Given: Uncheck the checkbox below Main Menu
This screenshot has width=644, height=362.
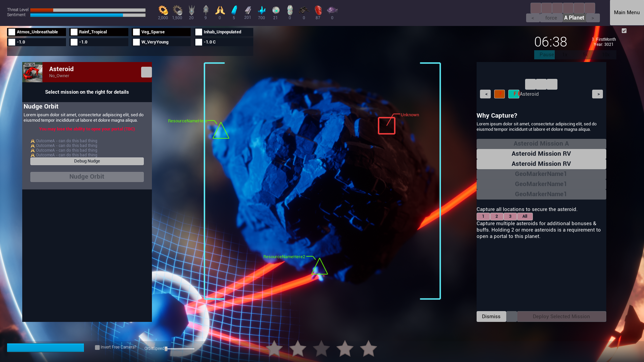Looking at the screenshot, I should pyautogui.click(x=624, y=31).
